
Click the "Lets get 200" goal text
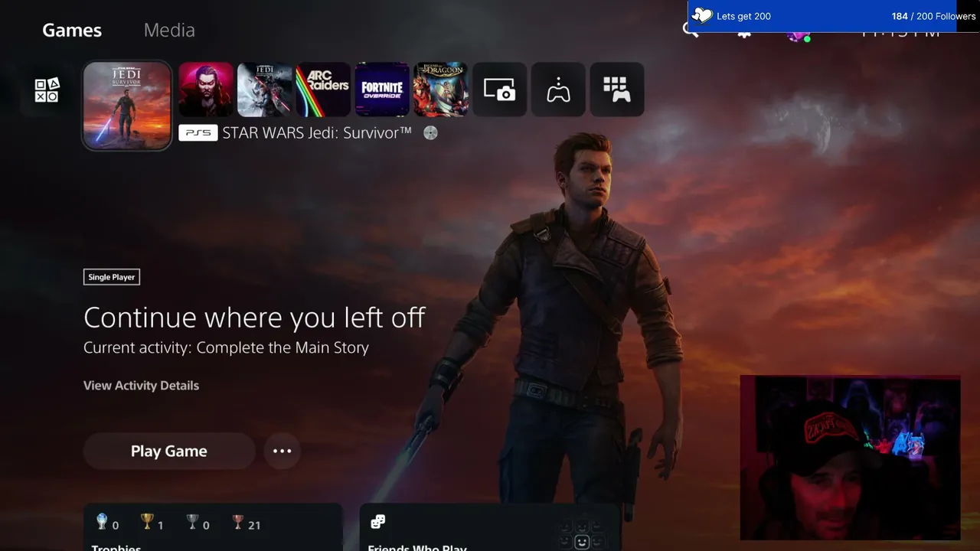pos(743,16)
